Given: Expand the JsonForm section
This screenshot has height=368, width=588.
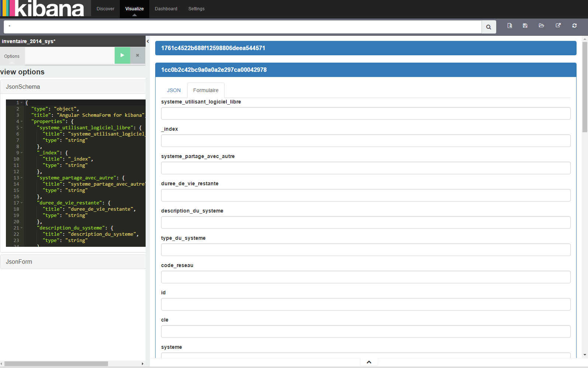Looking at the screenshot, I should pos(73,262).
